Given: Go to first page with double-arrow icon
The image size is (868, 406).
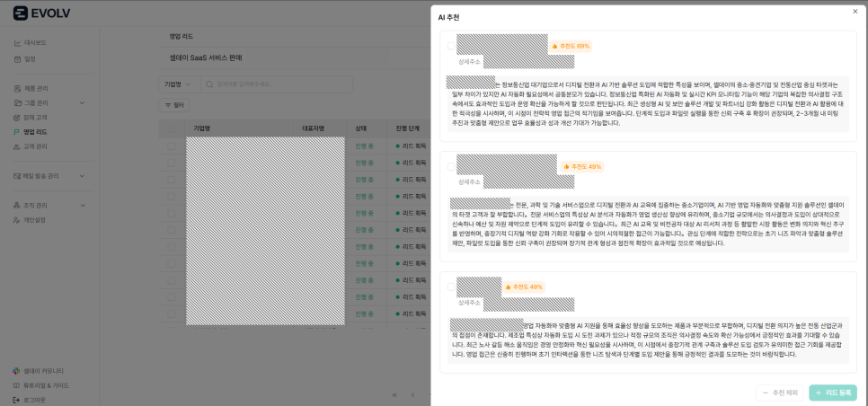Looking at the screenshot, I should 394,395.
